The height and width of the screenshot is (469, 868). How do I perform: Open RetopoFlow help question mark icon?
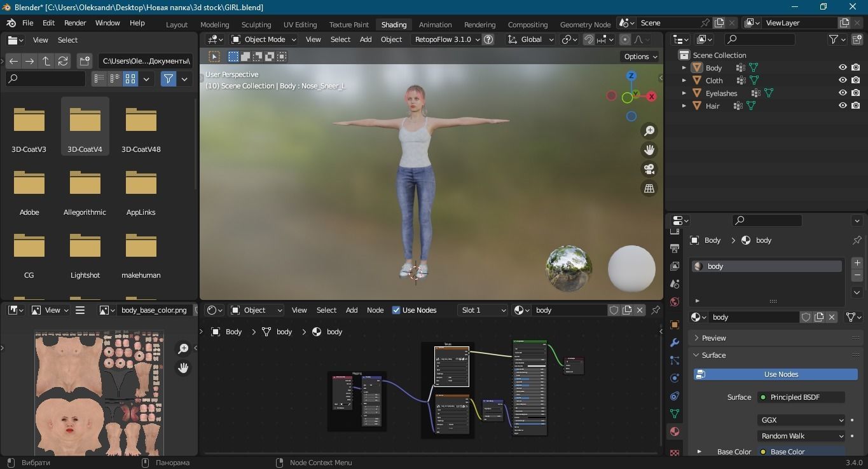point(488,39)
